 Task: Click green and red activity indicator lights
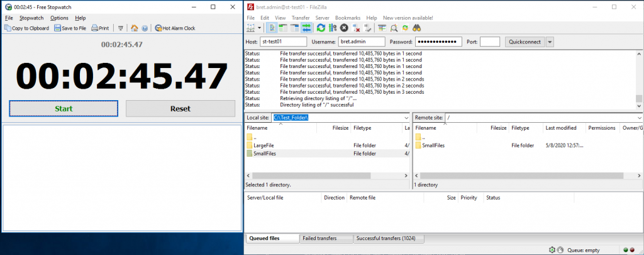click(x=629, y=250)
